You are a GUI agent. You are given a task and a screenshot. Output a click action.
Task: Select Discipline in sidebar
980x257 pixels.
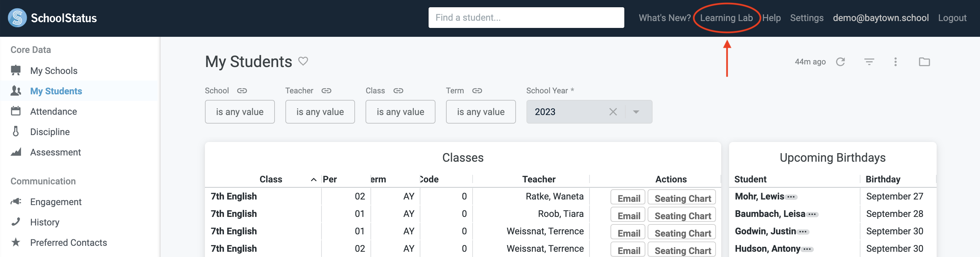(50, 132)
